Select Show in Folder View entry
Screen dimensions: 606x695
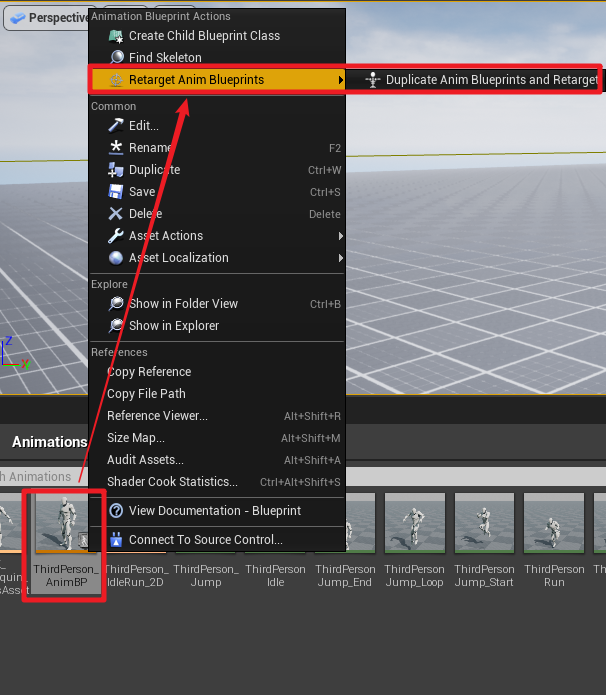217,304
